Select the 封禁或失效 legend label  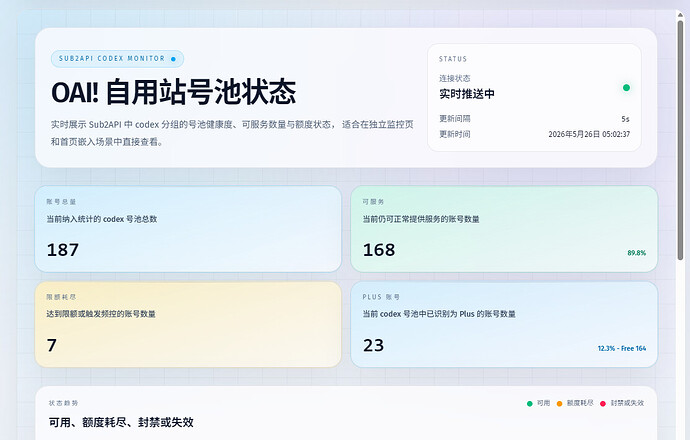pos(627,403)
